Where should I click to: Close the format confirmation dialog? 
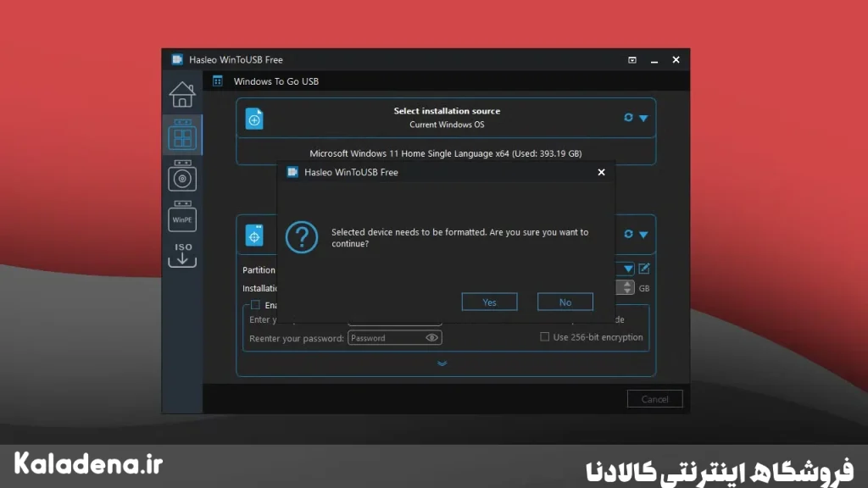click(601, 172)
